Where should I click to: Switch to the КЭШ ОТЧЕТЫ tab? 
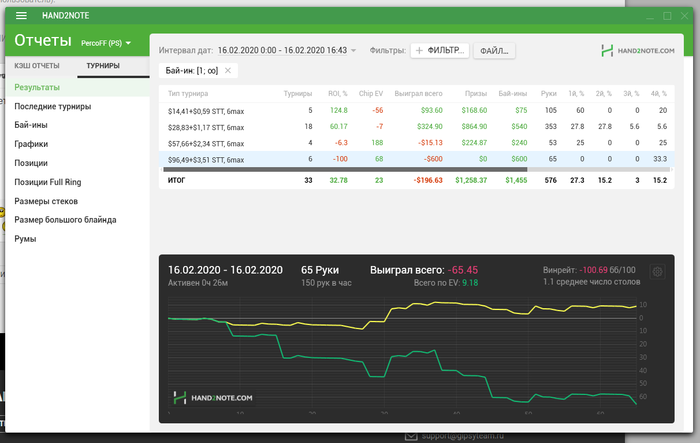37,66
